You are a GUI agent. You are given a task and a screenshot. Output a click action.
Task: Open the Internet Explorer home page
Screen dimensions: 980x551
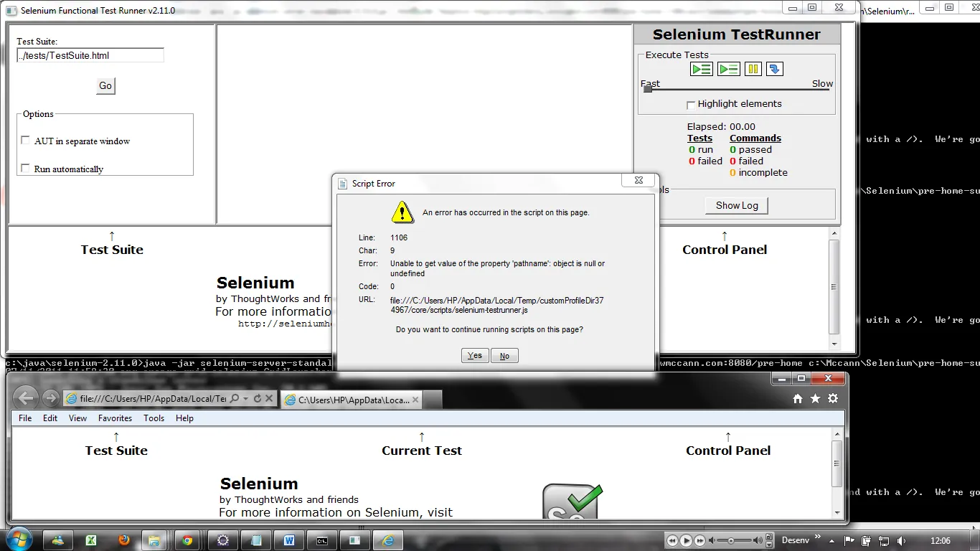798,399
